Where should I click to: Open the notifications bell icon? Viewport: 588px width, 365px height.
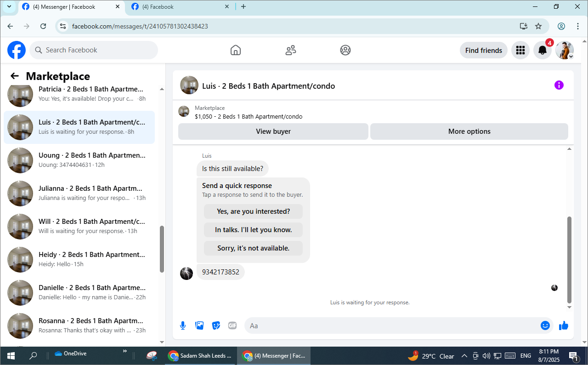point(543,50)
